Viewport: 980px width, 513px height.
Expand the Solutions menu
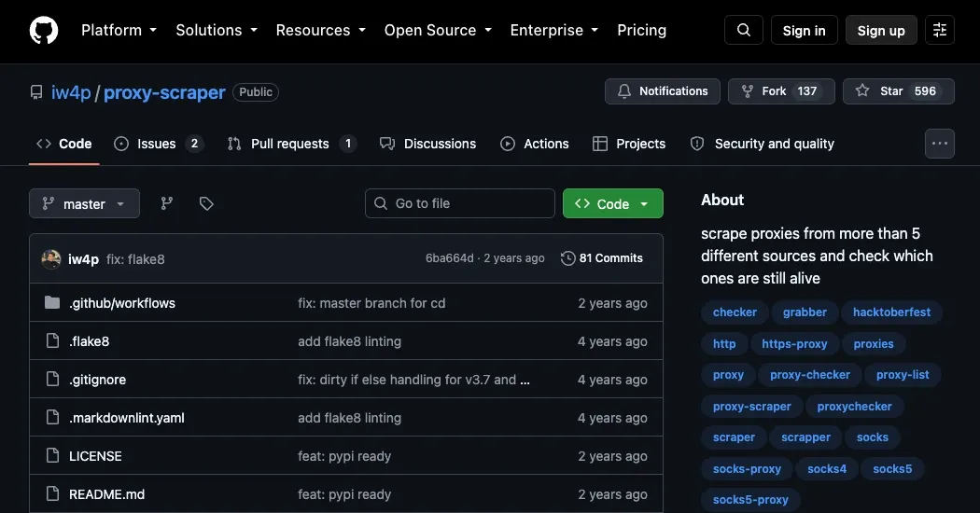pos(217,30)
